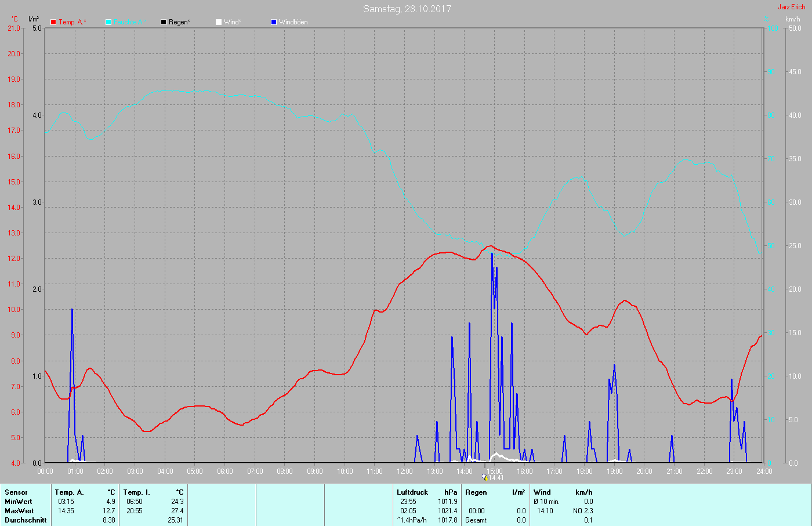Screen dimensions: 812x526
Task: Select the Windböen legend label
Action: [x=293, y=22]
